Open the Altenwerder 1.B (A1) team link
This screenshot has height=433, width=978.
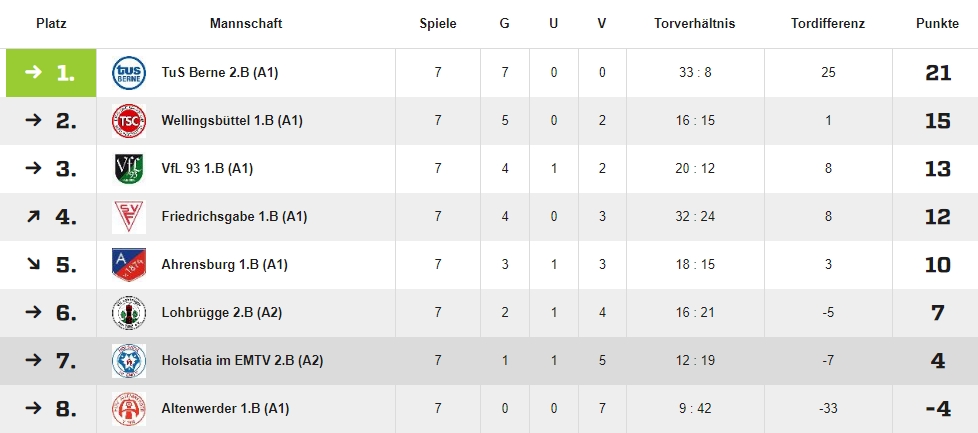pyautogui.click(x=225, y=409)
